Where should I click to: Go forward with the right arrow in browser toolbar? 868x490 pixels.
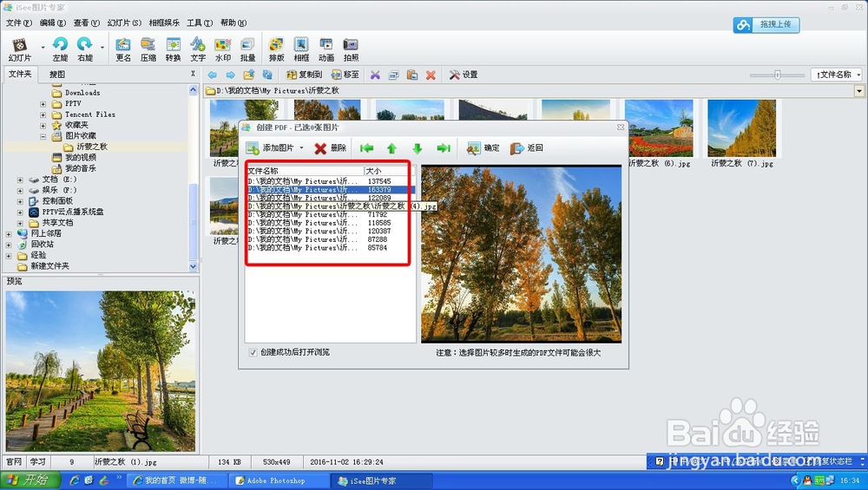coord(230,75)
